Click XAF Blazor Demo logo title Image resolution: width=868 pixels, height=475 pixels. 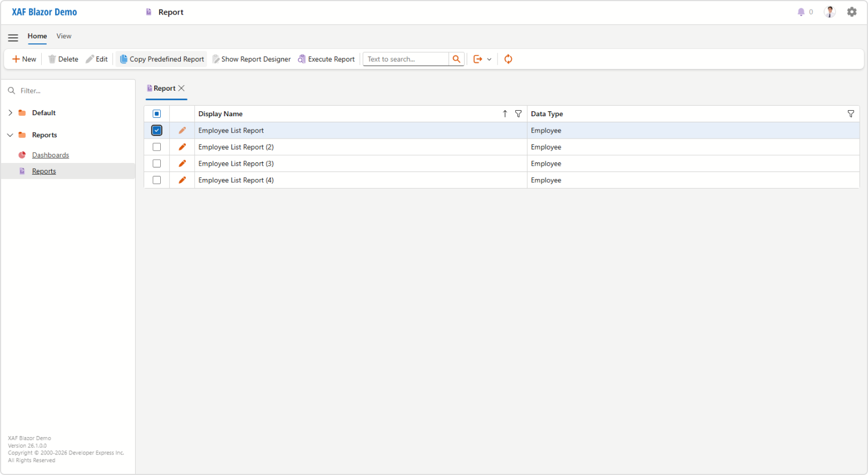pyautogui.click(x=45, y=12)
